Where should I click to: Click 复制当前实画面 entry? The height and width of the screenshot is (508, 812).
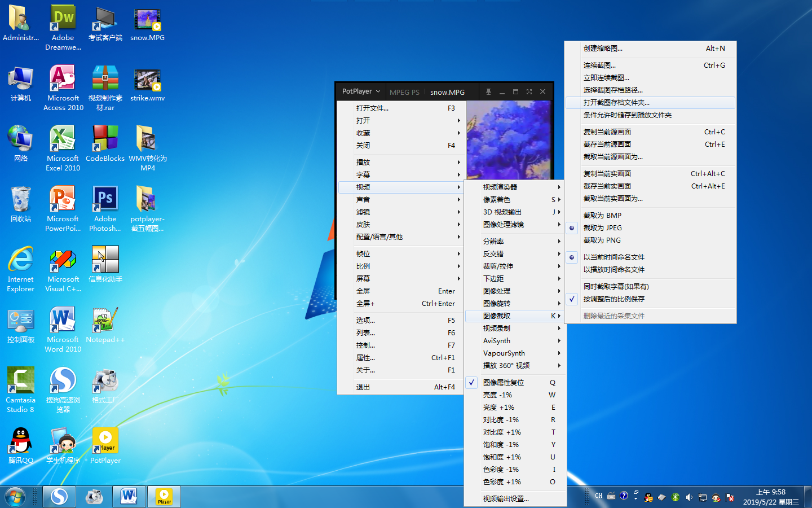click(651, 174)
